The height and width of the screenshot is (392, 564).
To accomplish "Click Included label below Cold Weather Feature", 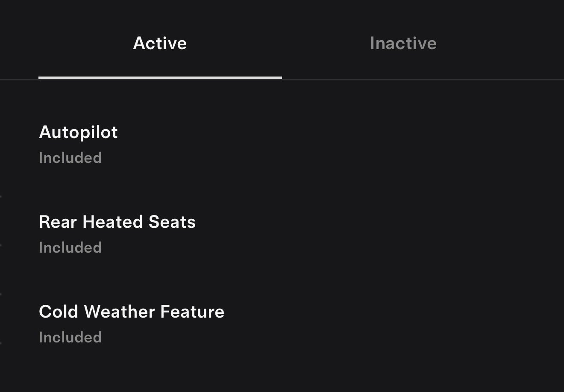I will (70, 337).
